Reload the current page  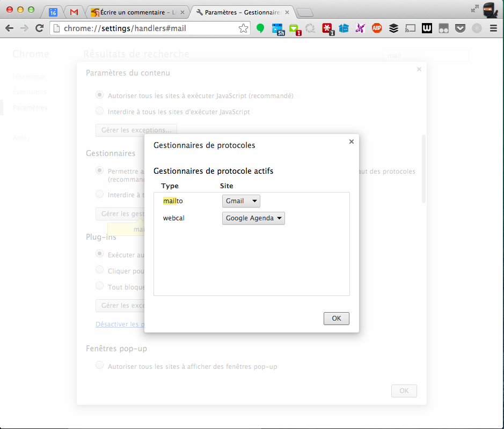point(39,28)
